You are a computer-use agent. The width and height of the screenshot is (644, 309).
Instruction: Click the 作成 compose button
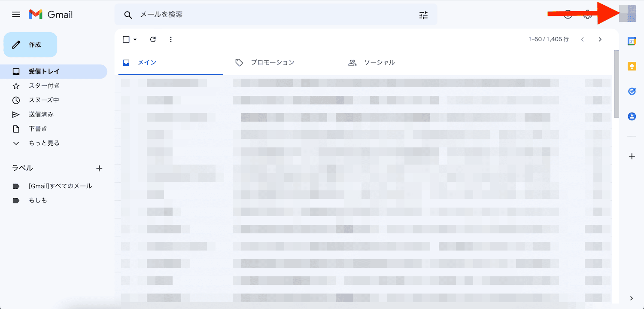pos(30,45)
